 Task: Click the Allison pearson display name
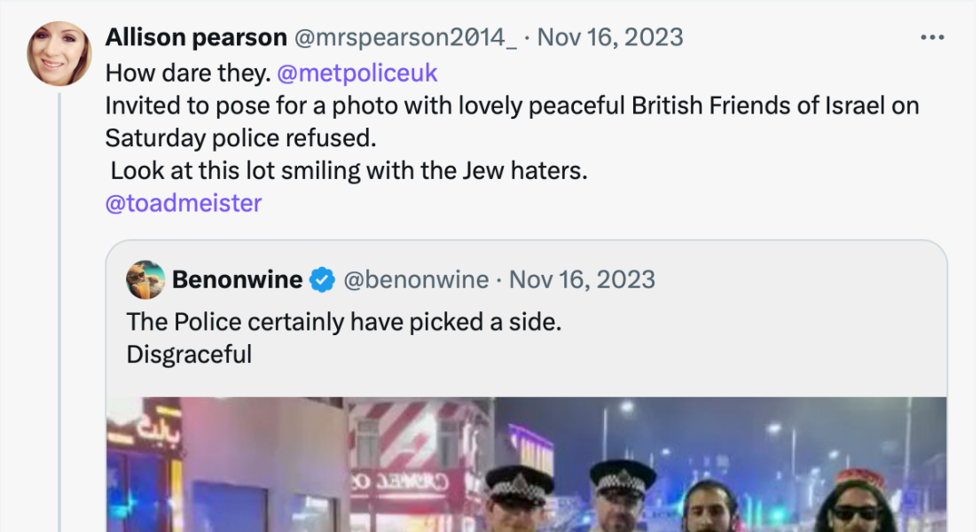pyautogui.click(x=196, y=37)
